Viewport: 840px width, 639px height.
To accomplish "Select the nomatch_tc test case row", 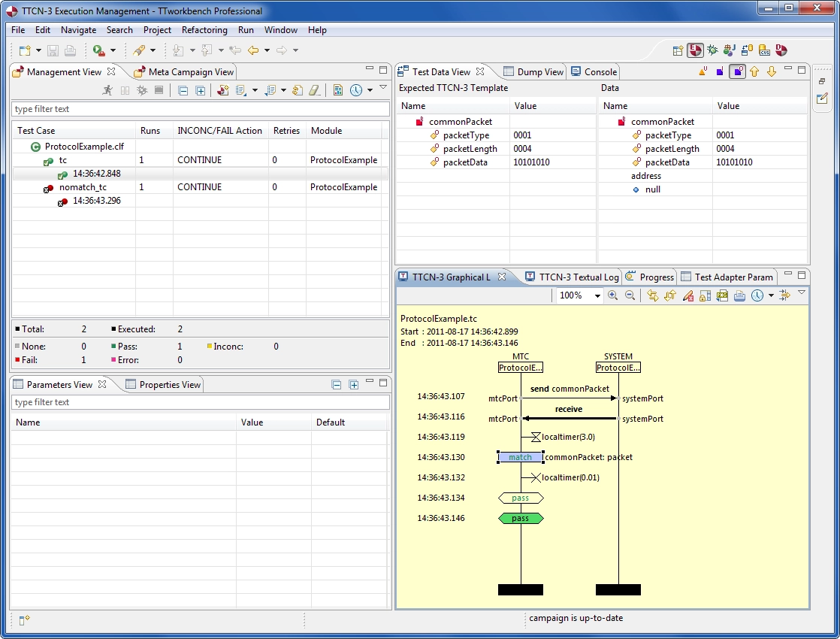I will coord(83,187).
